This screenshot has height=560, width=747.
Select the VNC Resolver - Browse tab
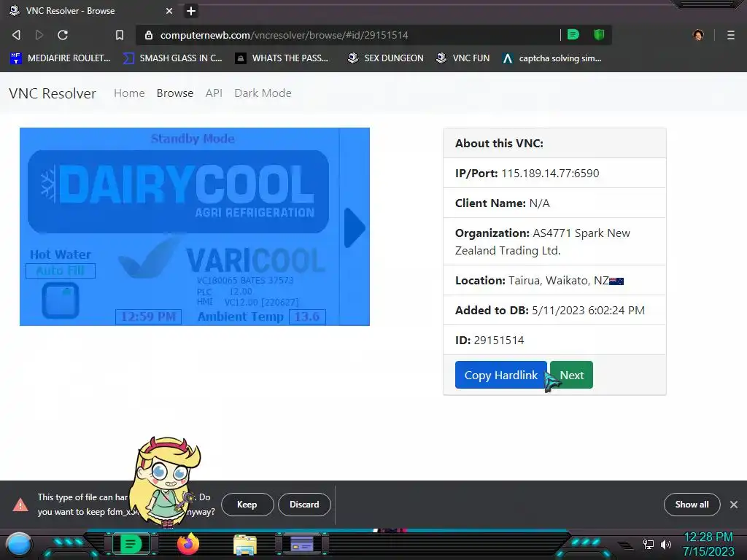point(90,11)
